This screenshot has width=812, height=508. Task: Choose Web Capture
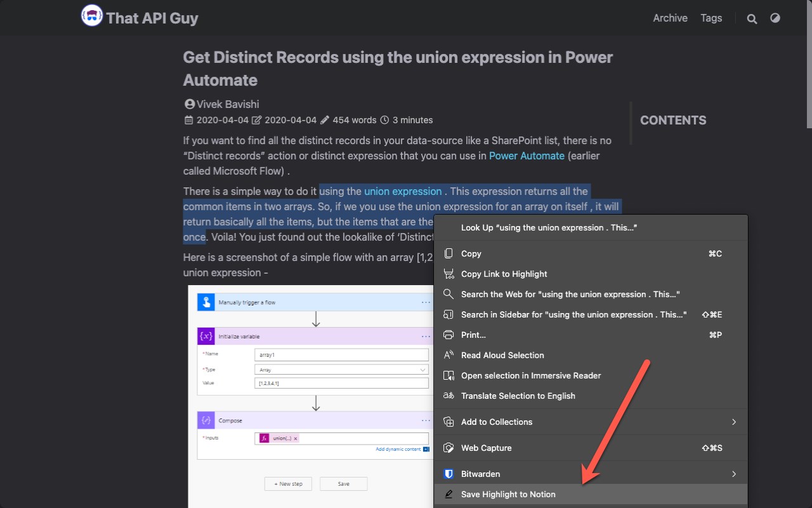[591, 448]
